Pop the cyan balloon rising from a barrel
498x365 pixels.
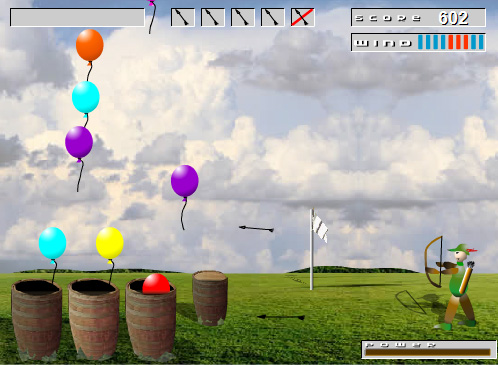pyautogui.click(x=52, y=243)
